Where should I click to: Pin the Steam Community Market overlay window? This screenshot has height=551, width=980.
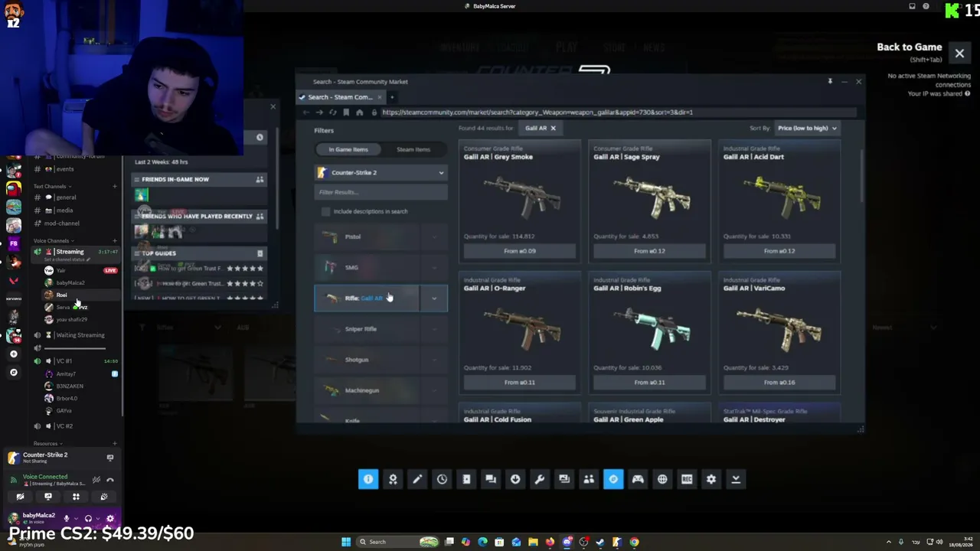tap(830, 81)
